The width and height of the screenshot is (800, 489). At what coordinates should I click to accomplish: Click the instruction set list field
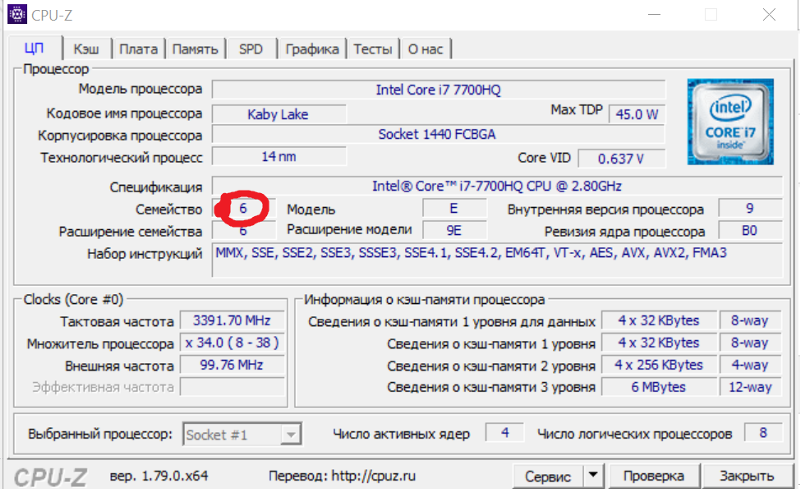497,260
